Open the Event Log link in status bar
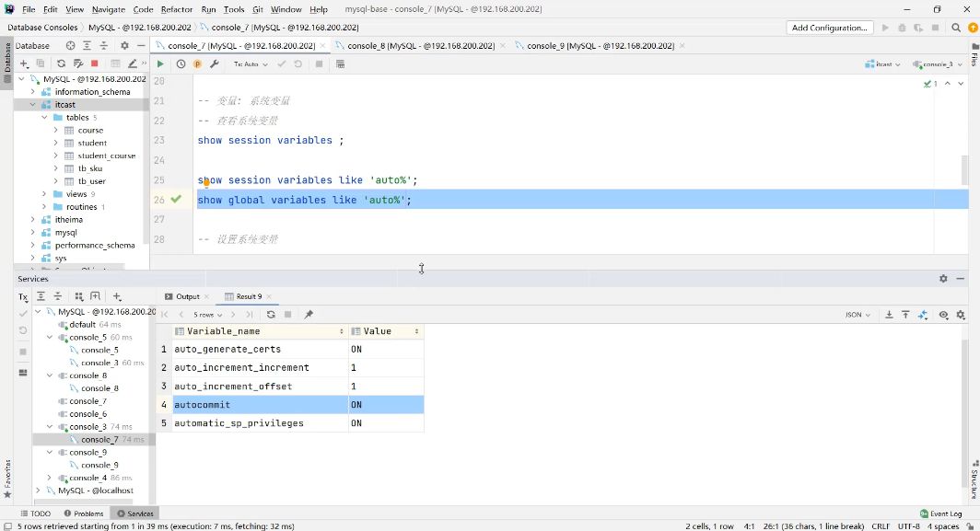The height and width of the screenshot is (531, 980). [x=940, y=514]
